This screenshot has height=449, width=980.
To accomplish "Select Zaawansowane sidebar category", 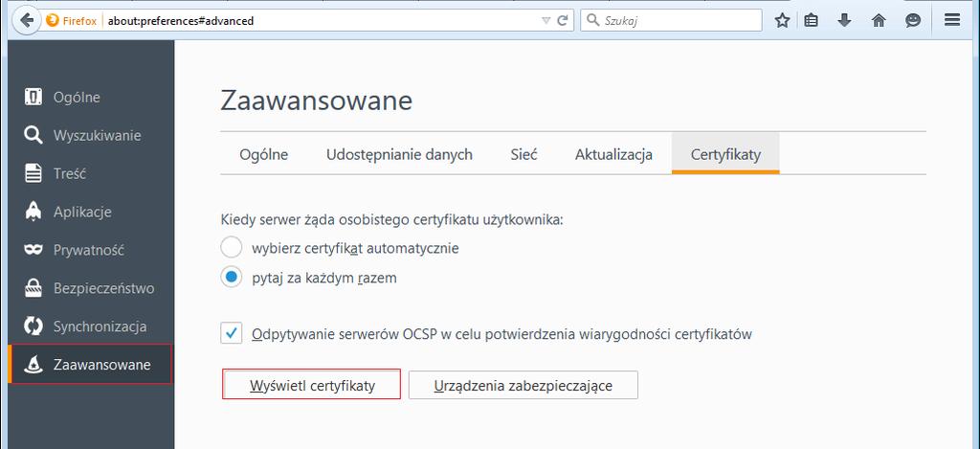I will coord(91,364).
